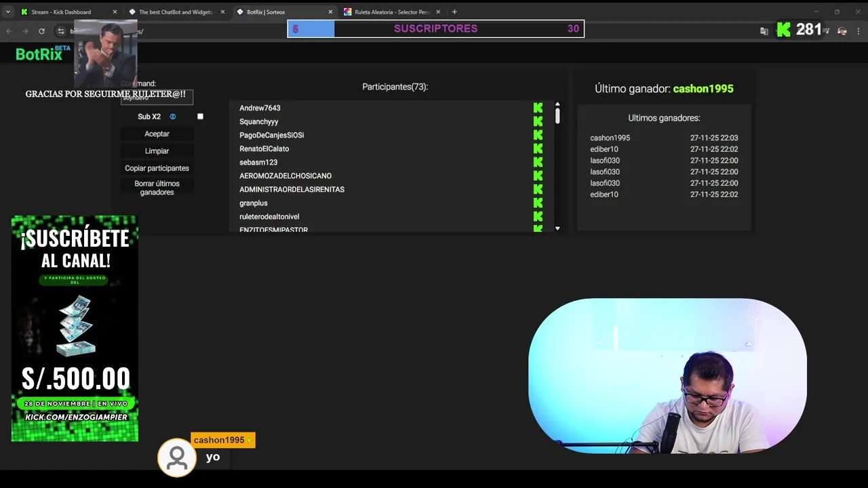Click the Kick viewer count overlay showing 281
The image size is (868, 488).
click(800, 29)
